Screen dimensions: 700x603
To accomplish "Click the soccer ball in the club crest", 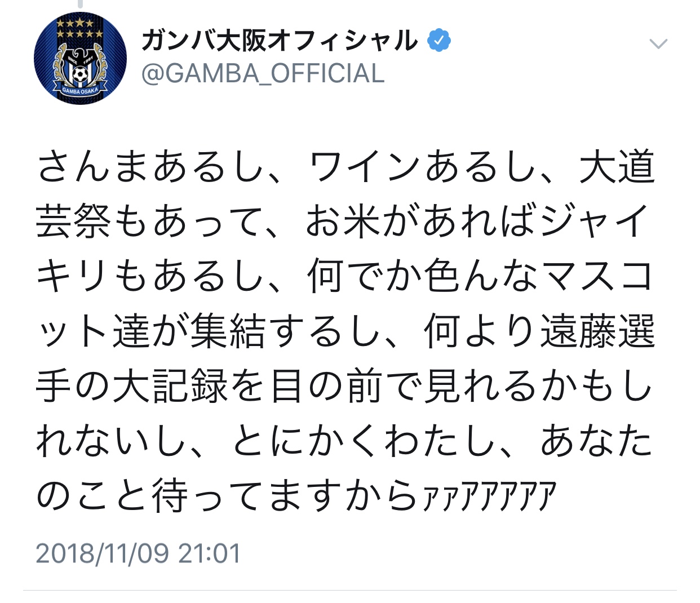I will (x=80, y=73).
